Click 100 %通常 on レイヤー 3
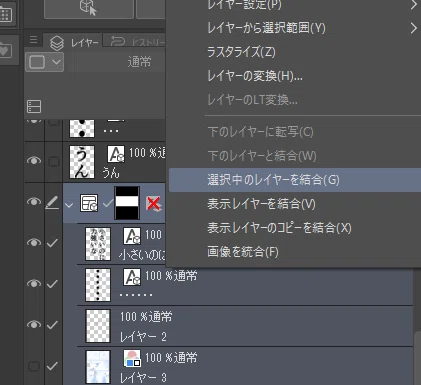Viewport: 421px width, 385px height. point(171,358)
